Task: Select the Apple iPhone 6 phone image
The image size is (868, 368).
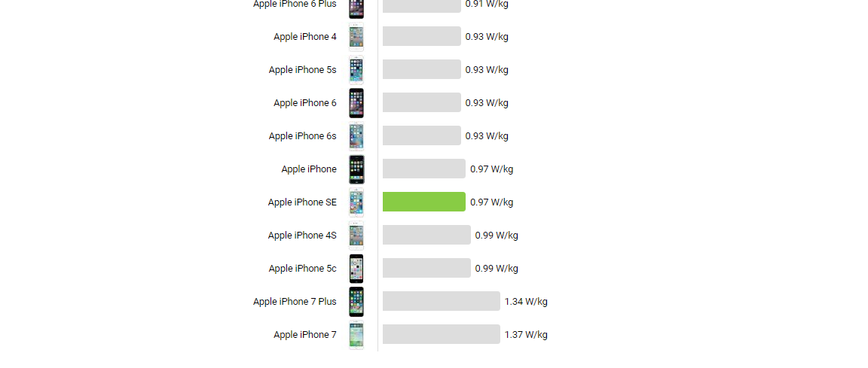Action: (356, 103)
